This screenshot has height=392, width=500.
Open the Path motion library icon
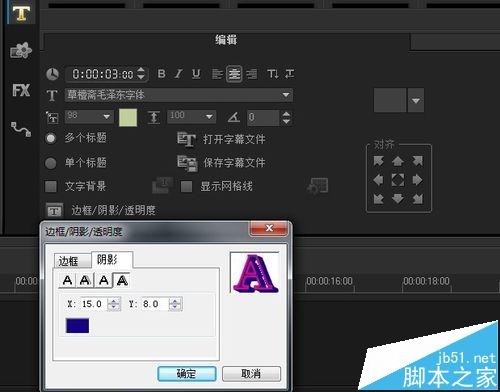tap(21, 129)
